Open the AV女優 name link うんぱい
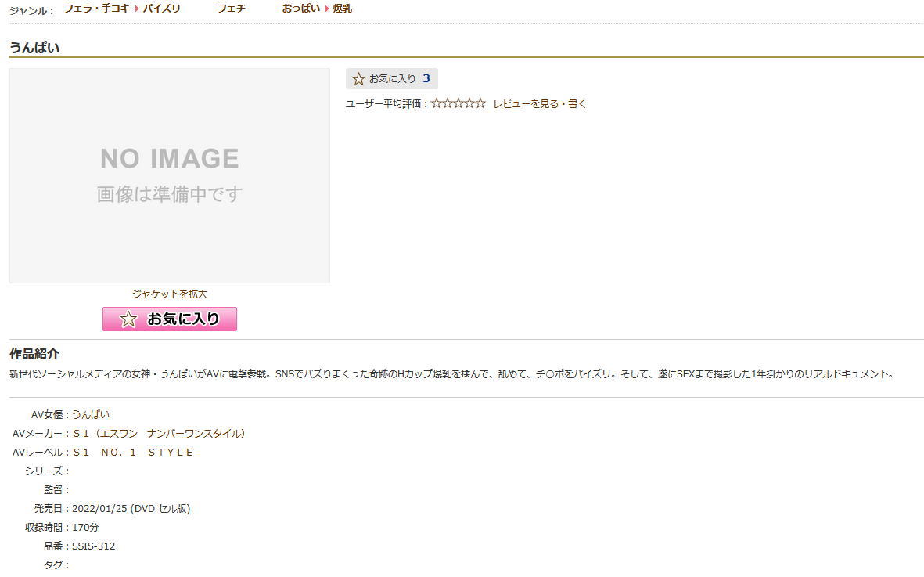The width and height of the screenshot is (924, 577). [91, 415]
